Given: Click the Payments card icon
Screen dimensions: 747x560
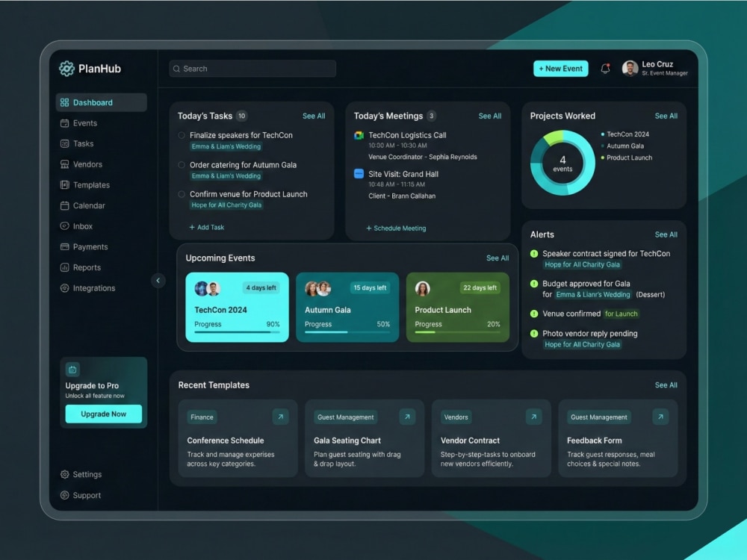Looking at the screenshot, I should tap(64, 246).
